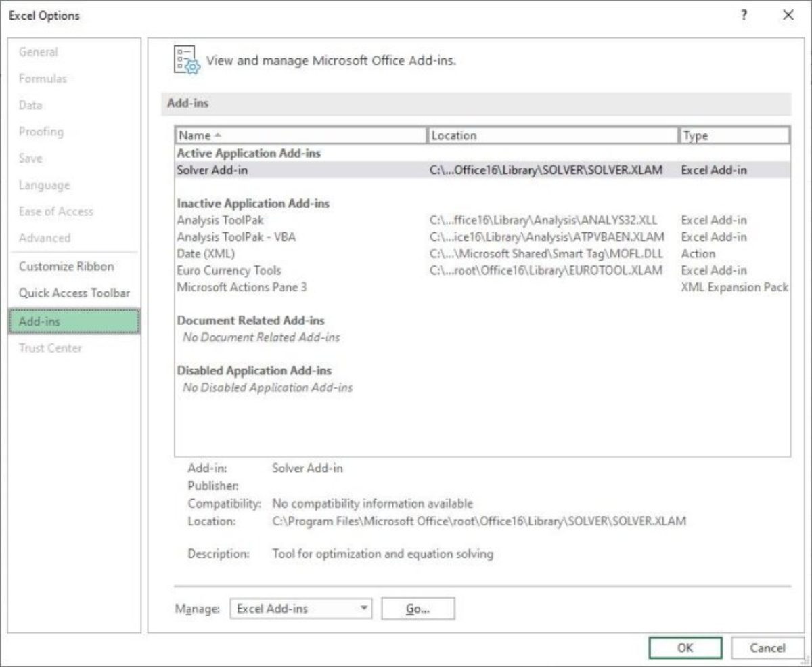Click the Document Related Add-ins group heading
This screenshot has width=812, height=667.
tap(251, 320)
